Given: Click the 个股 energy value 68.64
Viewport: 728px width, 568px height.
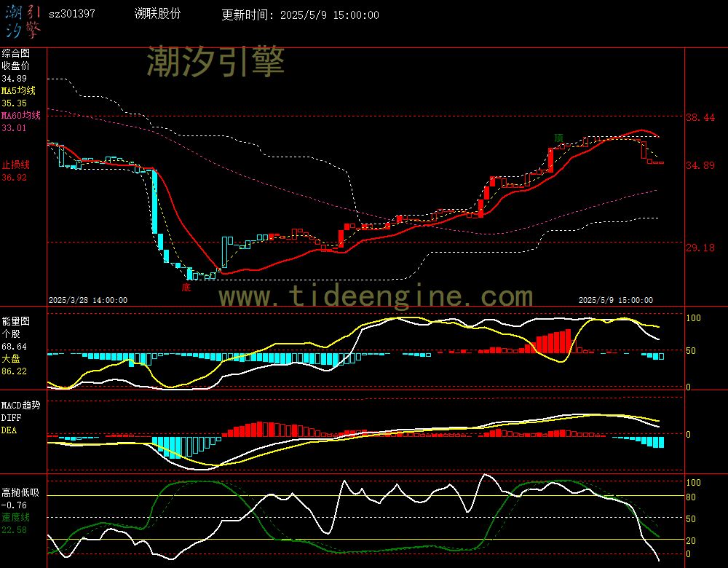Looking at the screenshot, I should pos(15,347).
